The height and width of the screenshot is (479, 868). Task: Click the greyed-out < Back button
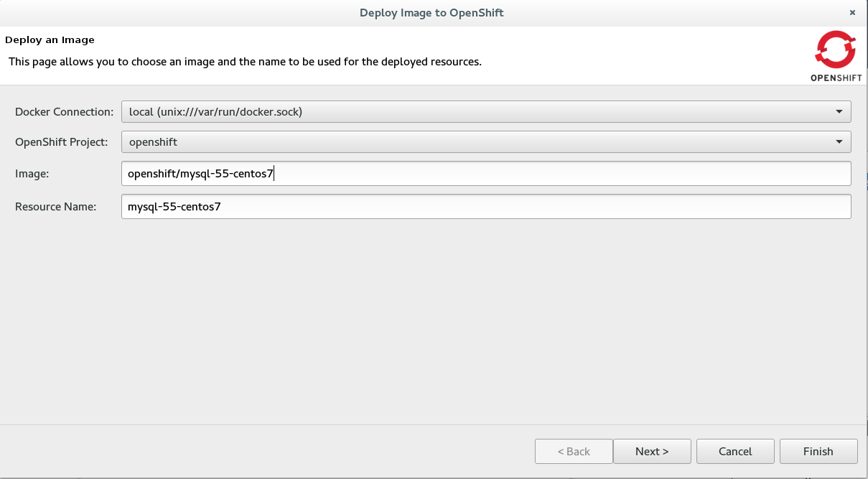pos(574,452)
